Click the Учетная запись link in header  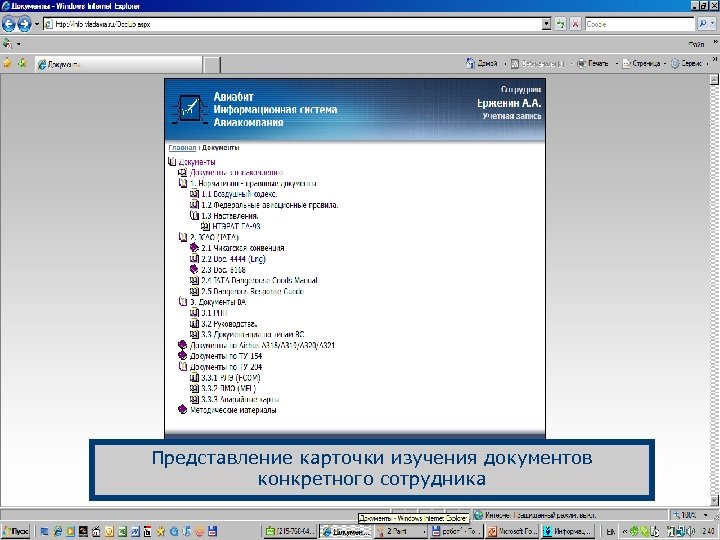[512, 116]
